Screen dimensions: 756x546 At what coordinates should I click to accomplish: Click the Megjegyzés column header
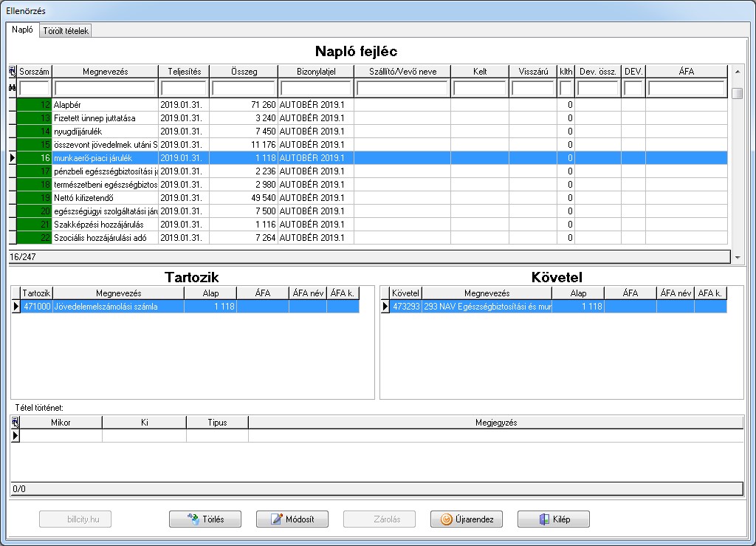coord(496,423)
